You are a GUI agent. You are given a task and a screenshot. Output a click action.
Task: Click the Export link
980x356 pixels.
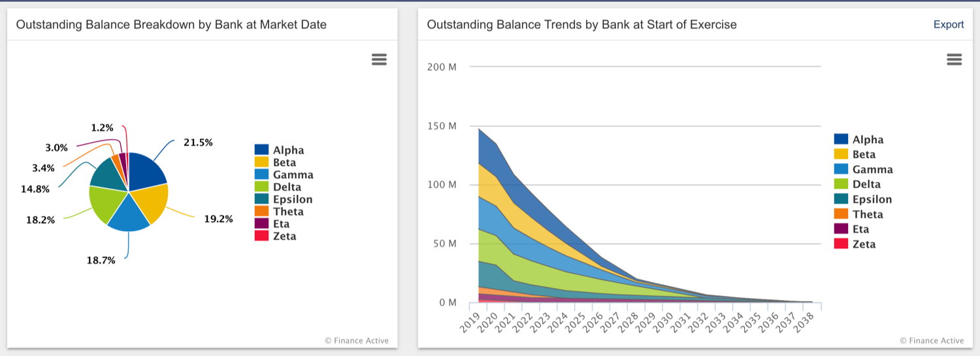click(x=948, y=25)
